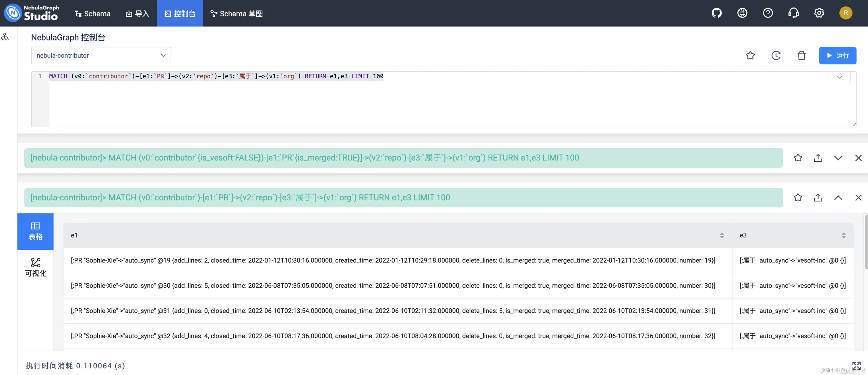Image resolution: width=868 pixels, height=375 pixels.
Task: Switch to the Schema tab
Action: pyautogui.click(x=93, y=13)
